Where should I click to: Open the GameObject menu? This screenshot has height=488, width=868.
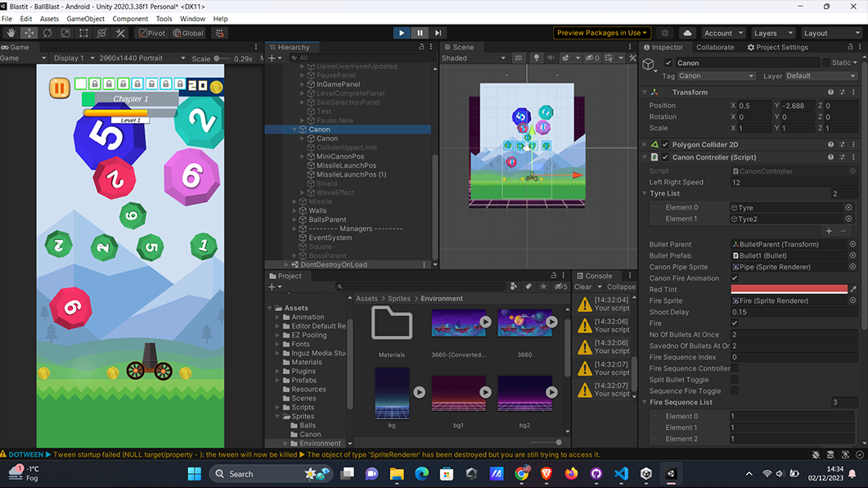click(86, 18)
